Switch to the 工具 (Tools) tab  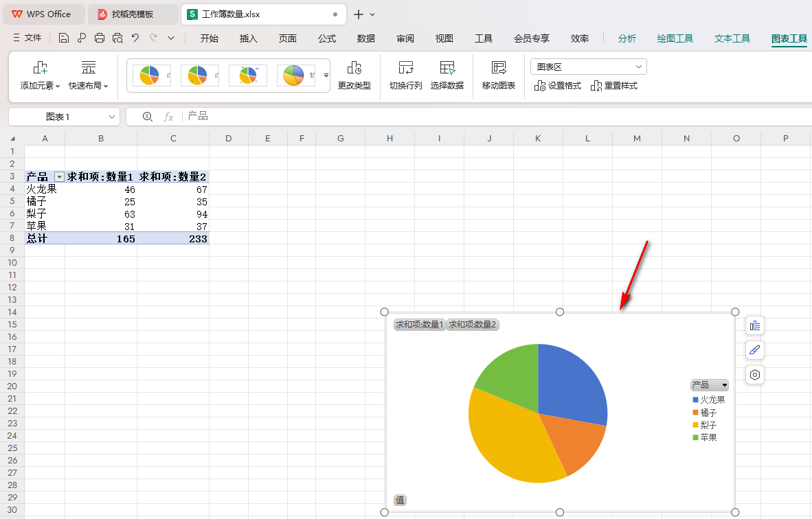[x=483, y=38]
